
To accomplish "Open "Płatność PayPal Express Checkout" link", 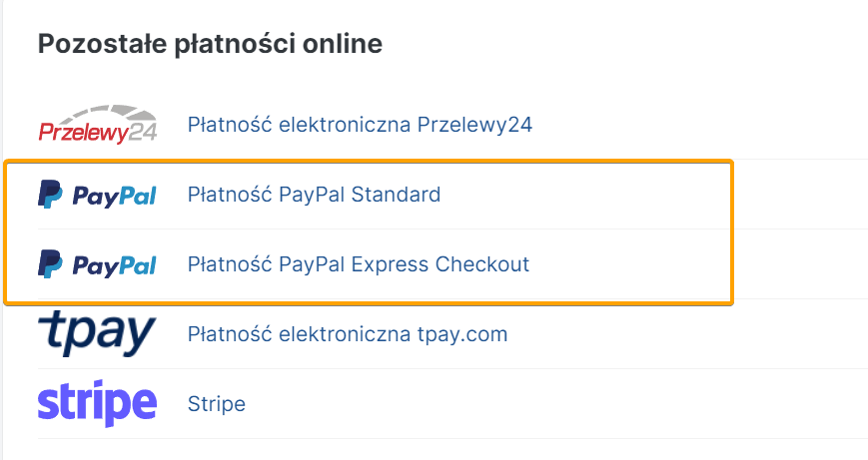I will [x=358, y=264].
